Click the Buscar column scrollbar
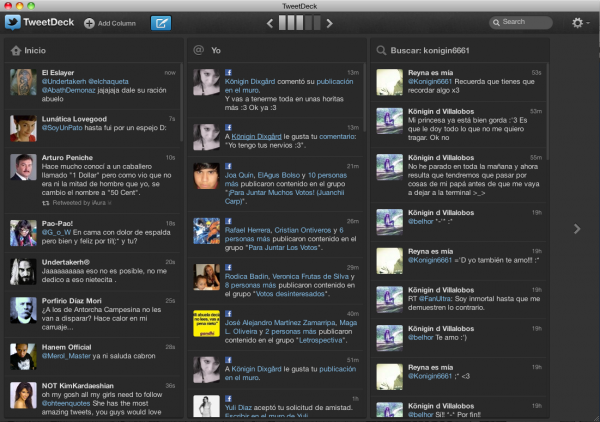The width and height of the screenshot is (600, 422). 548,112
